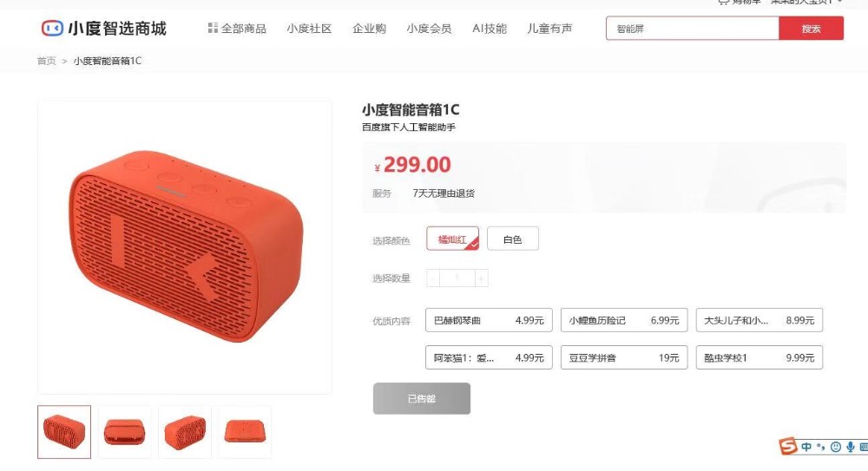Image resolution: width=868 pixels, height=471 pixels.
Task: Toggle the 中 Chinese input mode icon
Action: point(806,447)
